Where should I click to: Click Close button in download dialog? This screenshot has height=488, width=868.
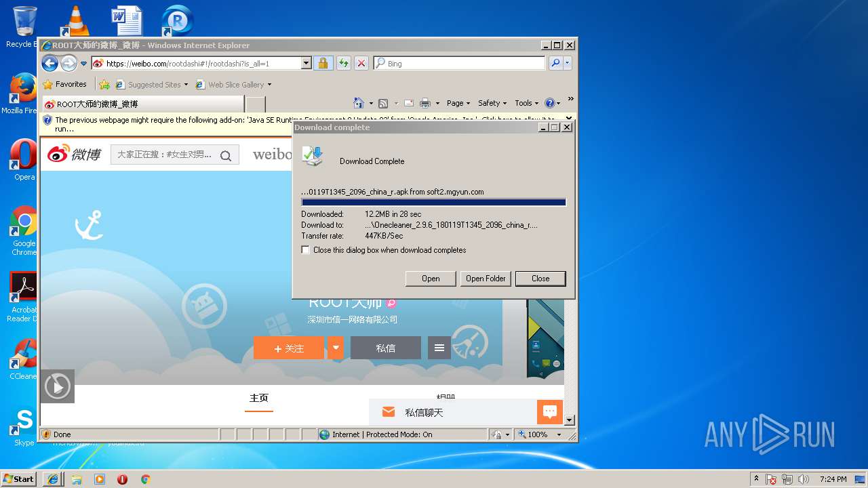(540, 279)
